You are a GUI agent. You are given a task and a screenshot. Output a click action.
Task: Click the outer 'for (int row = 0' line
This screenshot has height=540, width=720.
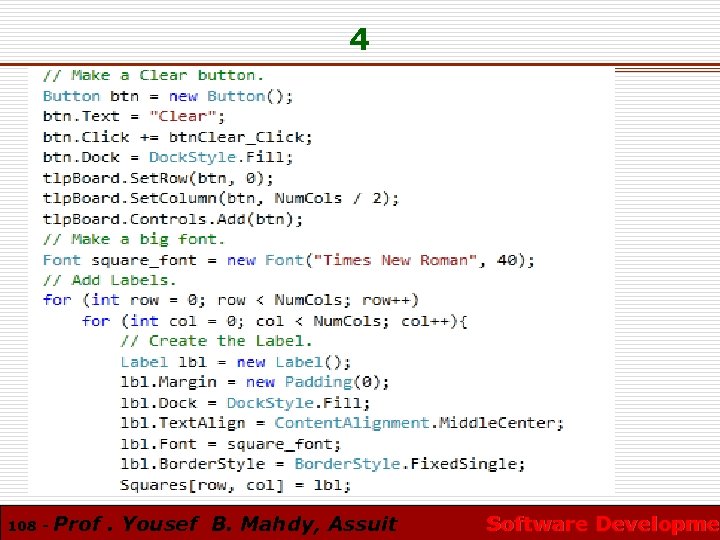point(231,300)
